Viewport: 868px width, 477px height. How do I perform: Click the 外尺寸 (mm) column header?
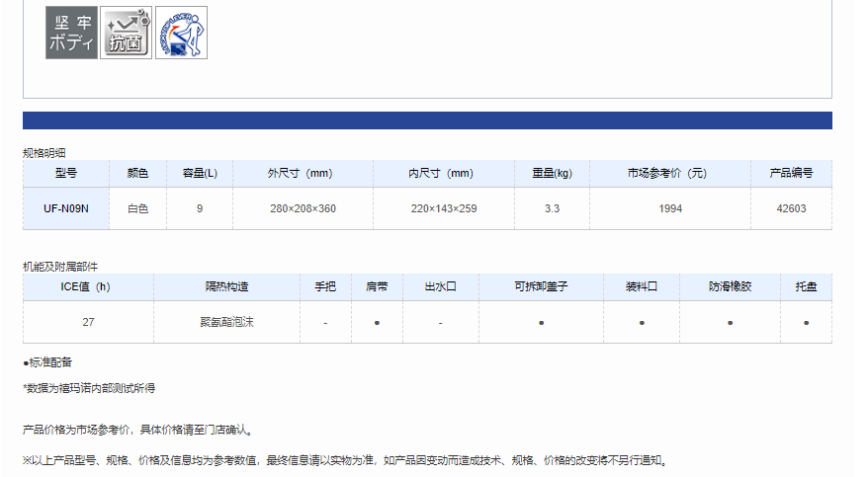pyautogui.click(x=303, y=173)
